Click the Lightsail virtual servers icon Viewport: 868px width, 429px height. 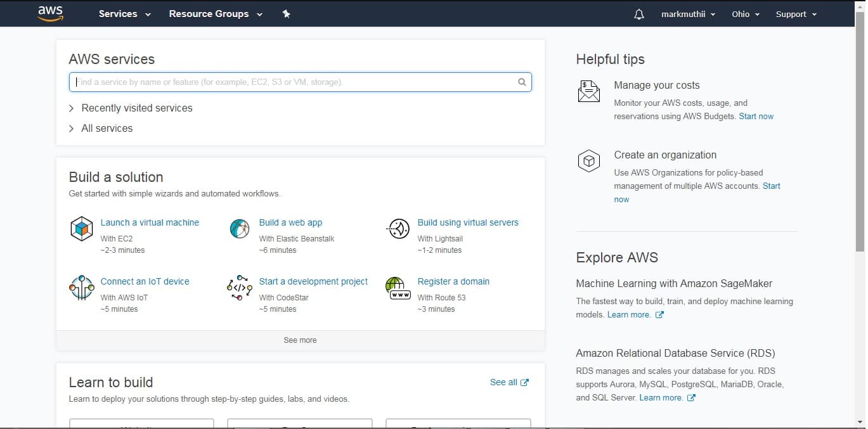click(x=398, y=229)
